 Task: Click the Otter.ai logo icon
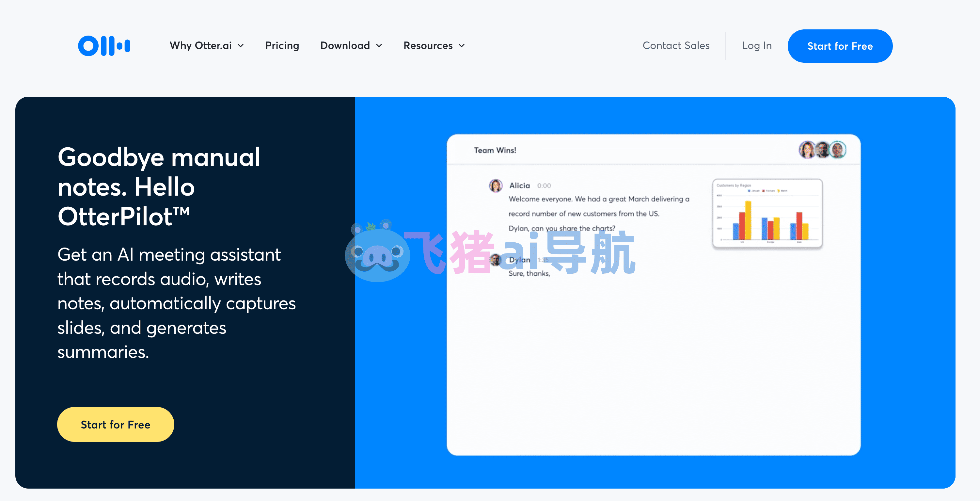pos(104,46)
